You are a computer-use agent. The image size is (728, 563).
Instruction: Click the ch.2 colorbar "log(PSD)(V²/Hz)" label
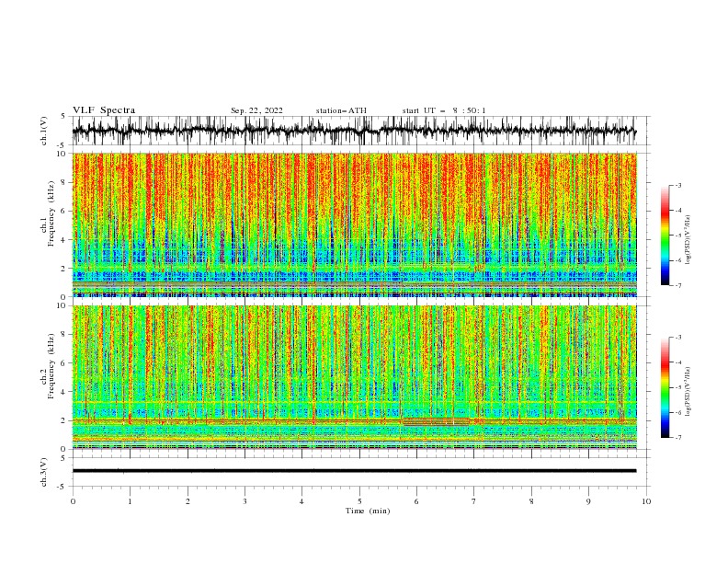pos(688,392)
